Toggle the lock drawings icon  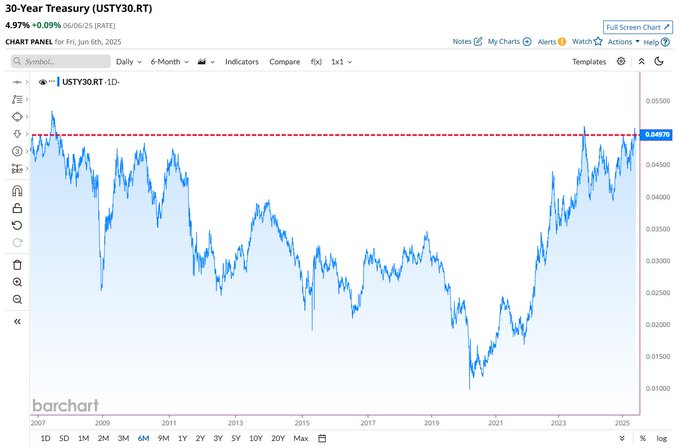click(17, 208)
